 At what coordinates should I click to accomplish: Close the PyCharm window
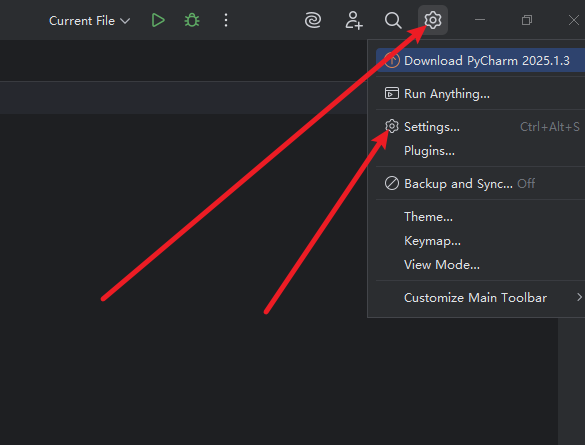click(574, 20)
